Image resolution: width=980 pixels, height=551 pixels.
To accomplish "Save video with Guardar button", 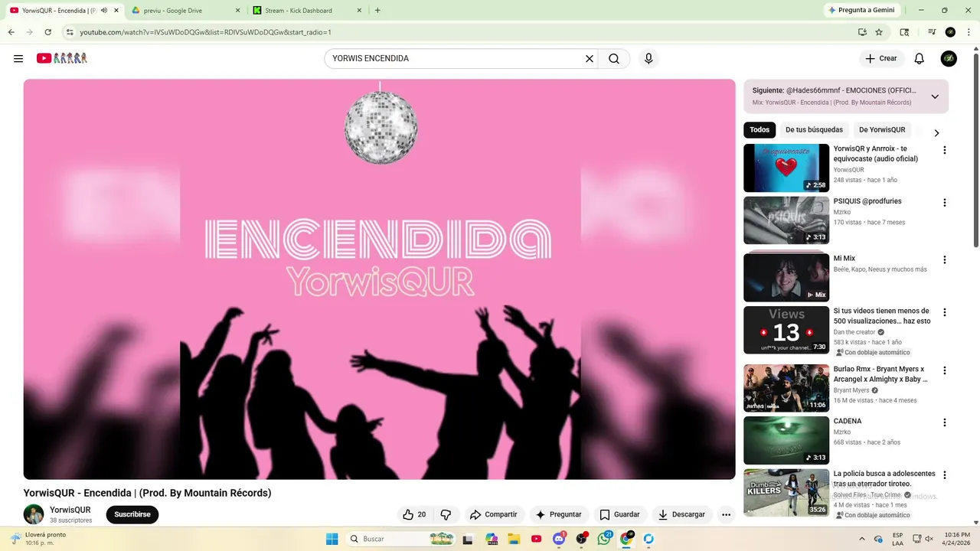I will pos(620,514).
